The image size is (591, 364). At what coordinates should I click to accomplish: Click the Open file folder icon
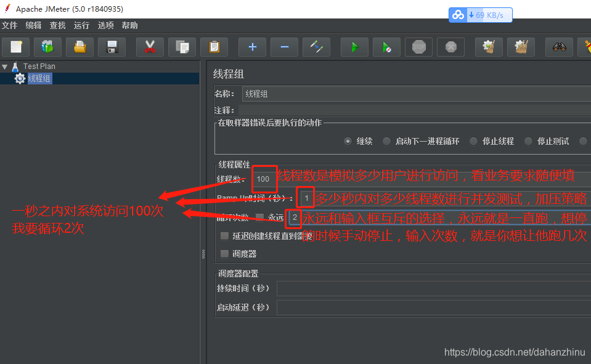coord(80,47)
